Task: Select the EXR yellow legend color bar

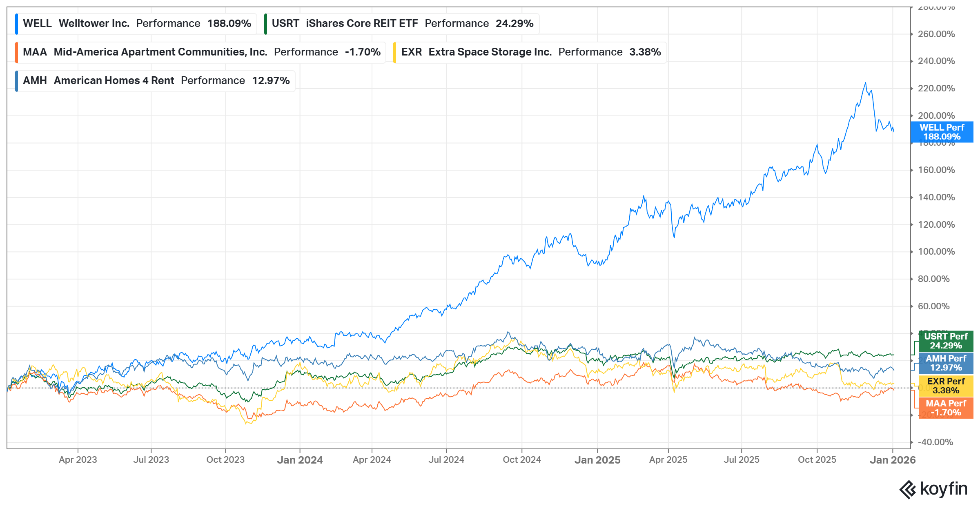Action: [x=395, y=52]
